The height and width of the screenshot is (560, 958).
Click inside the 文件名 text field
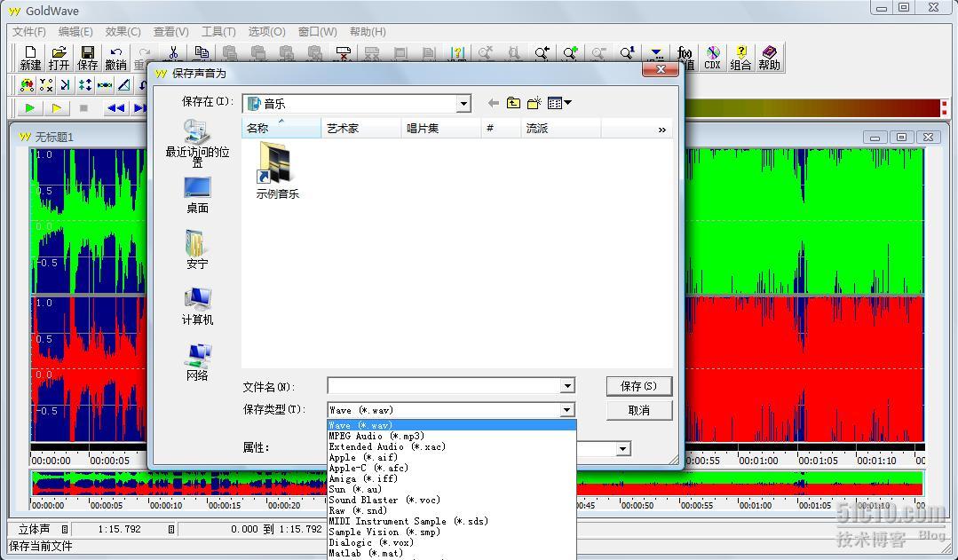tap(444, 386)
